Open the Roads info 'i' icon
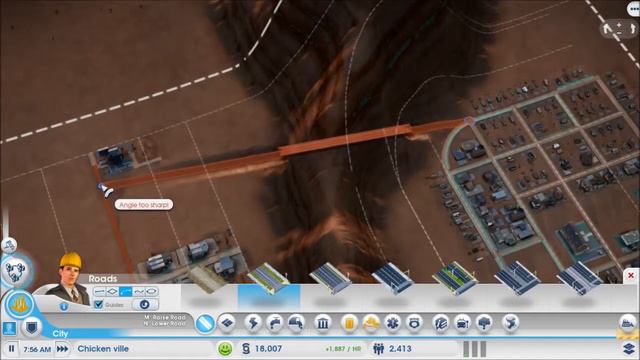 tap(64, 306)
